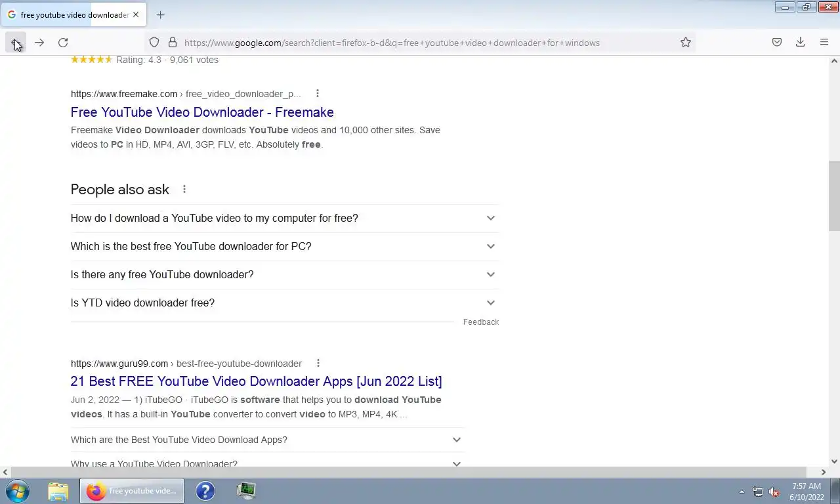This screenshot has height=504, width=840.
Task: Click the vertical scrollbar thumb
Action: pyautogui.click(x=834, y=196)
